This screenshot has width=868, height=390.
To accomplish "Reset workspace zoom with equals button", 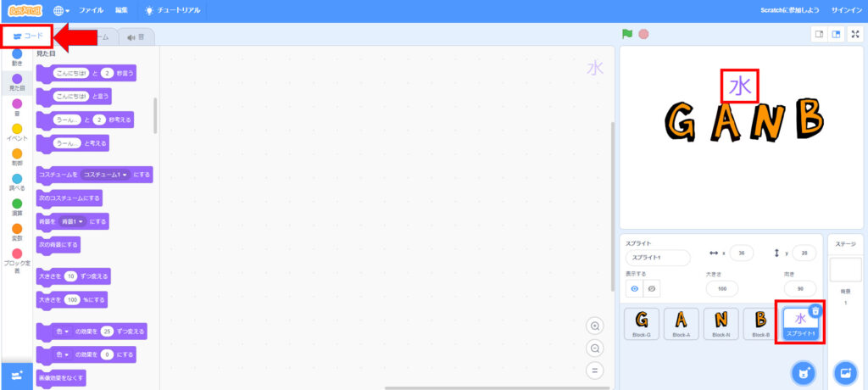I will point(595,370).
